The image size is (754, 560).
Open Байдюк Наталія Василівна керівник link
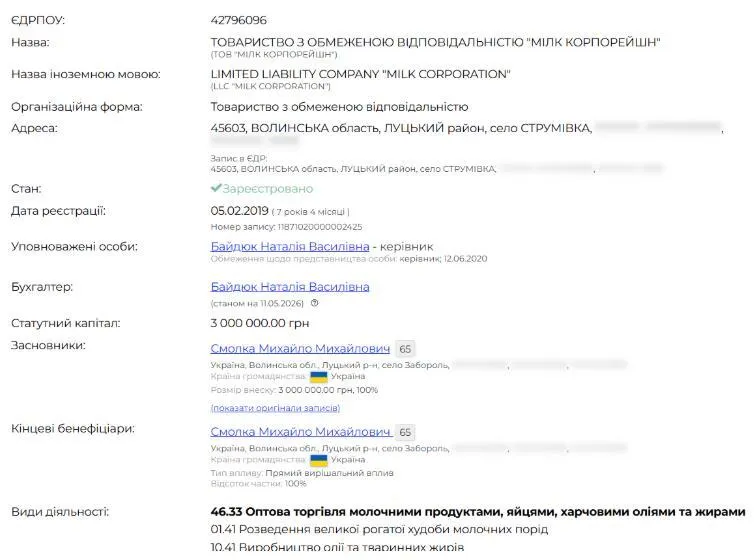[x=290, y=247]
